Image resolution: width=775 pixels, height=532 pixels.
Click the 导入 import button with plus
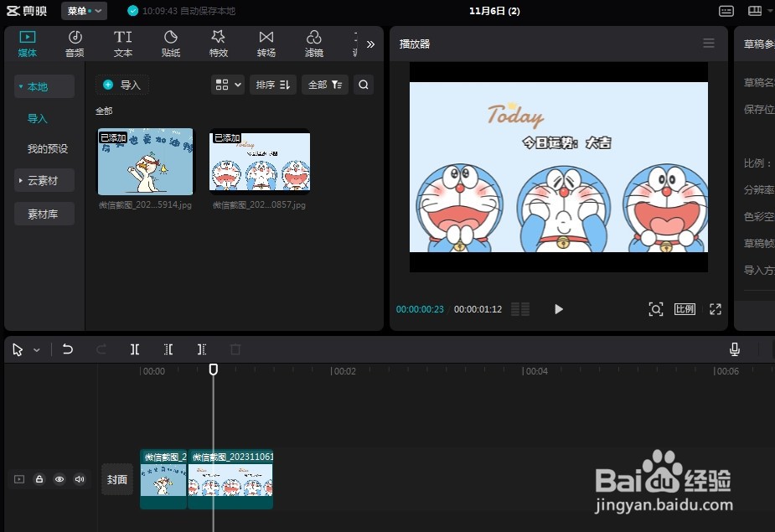click(x=121, y=85)
